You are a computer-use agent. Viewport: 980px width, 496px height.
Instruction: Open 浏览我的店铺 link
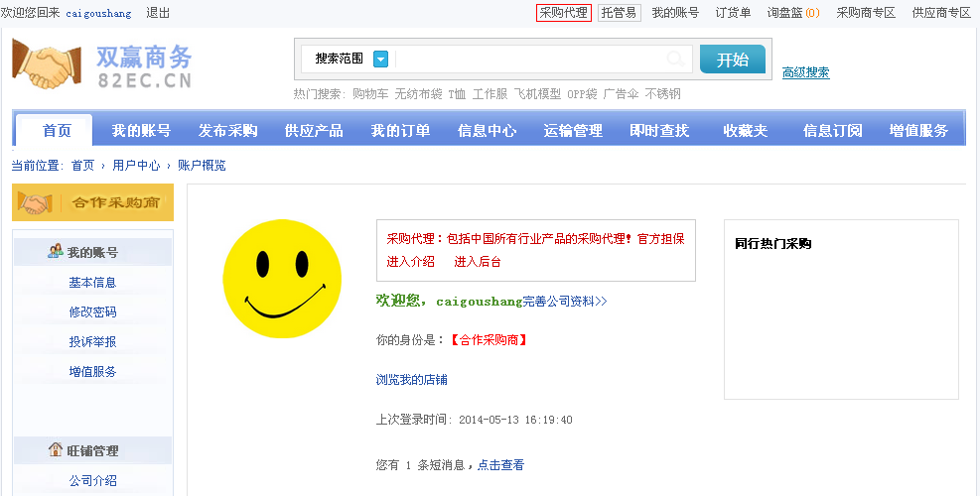click(x=411, y=380)
